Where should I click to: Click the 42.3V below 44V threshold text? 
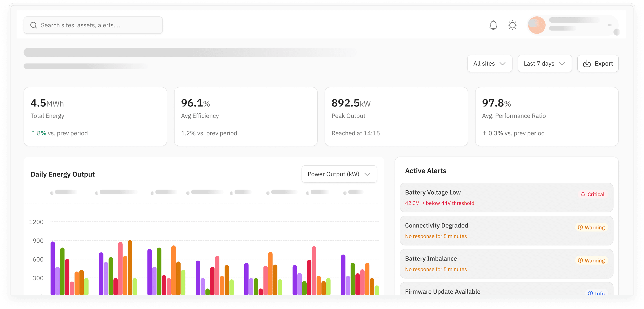tap(439, 203)
